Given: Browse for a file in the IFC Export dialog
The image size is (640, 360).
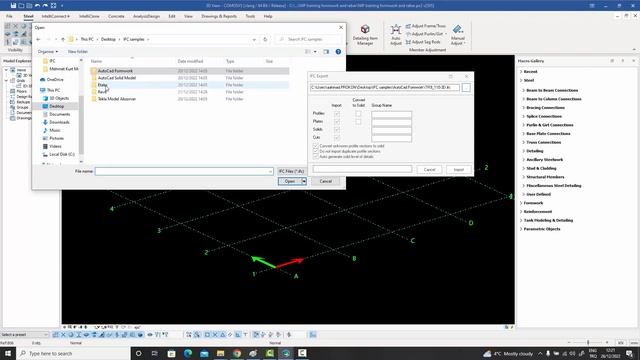Looking at the screenshot, I should (466, 87).
